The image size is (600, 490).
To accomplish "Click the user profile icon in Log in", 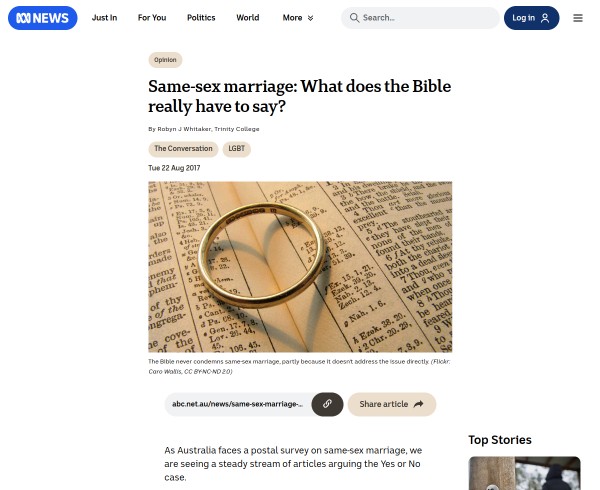I will (x=545, y=18).
